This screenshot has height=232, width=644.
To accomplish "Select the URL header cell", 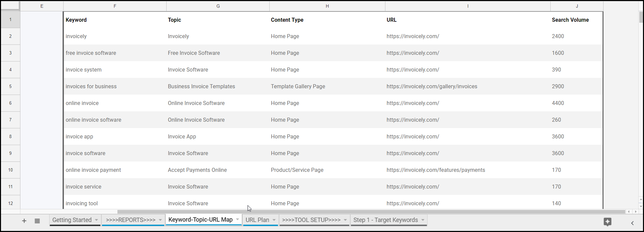I will click(468, 20).
